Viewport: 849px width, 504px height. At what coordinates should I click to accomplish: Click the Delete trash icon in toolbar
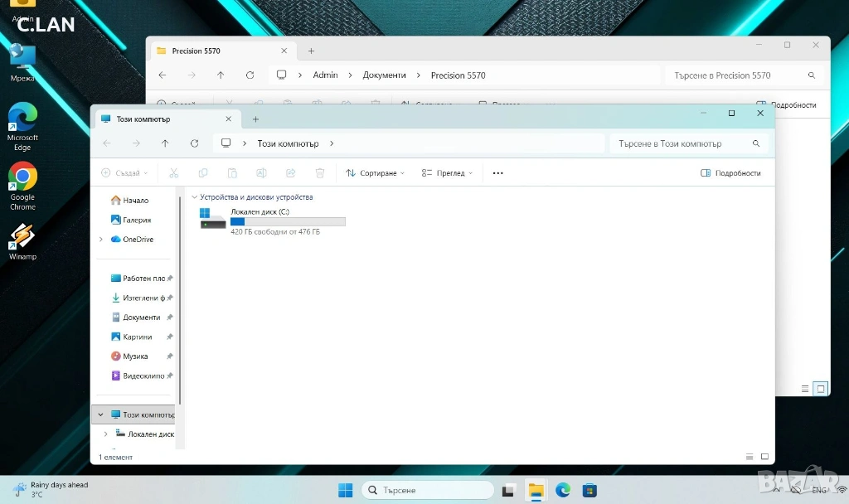point(320,173)
